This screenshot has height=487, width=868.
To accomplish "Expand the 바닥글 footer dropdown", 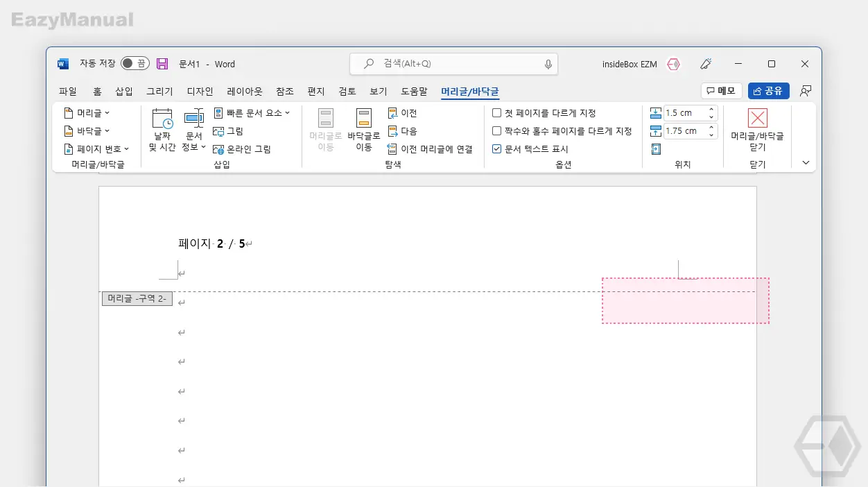I will pos(87,130).
